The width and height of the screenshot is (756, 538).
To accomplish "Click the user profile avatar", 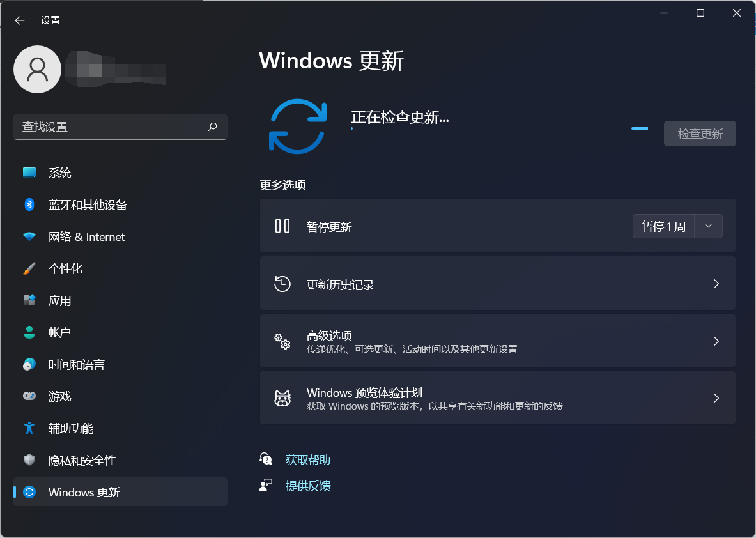I will [37, 69].
